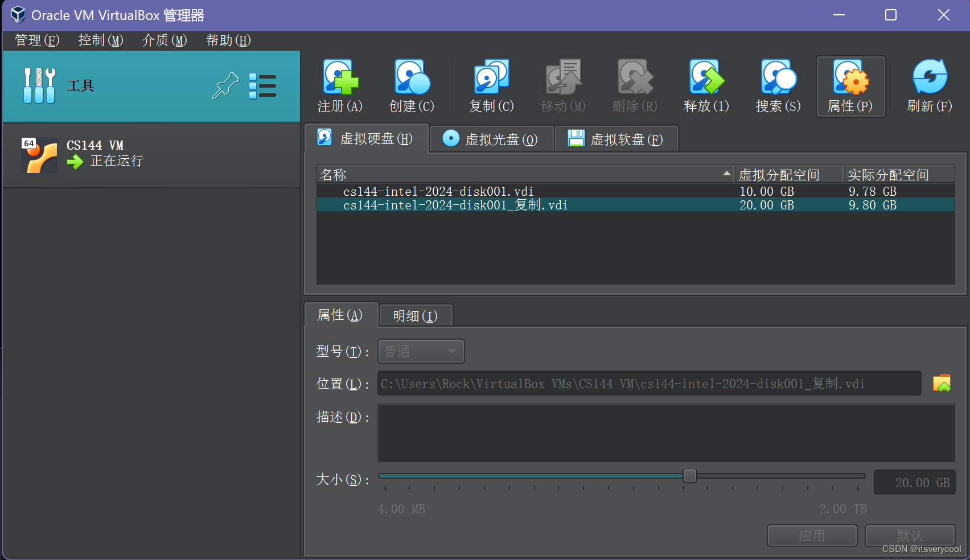Open the 介质(M) menu
Viewport: 970px width, 560px height.
tap(165, 40)
